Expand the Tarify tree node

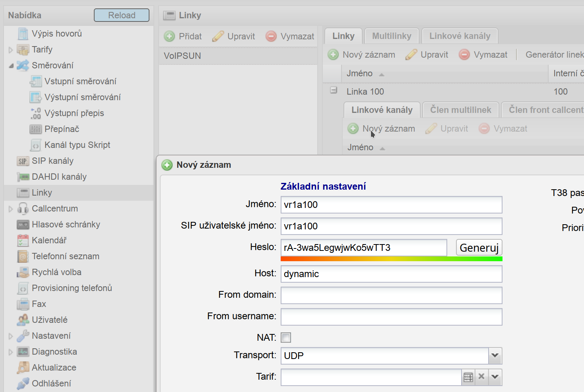point(11,50)
